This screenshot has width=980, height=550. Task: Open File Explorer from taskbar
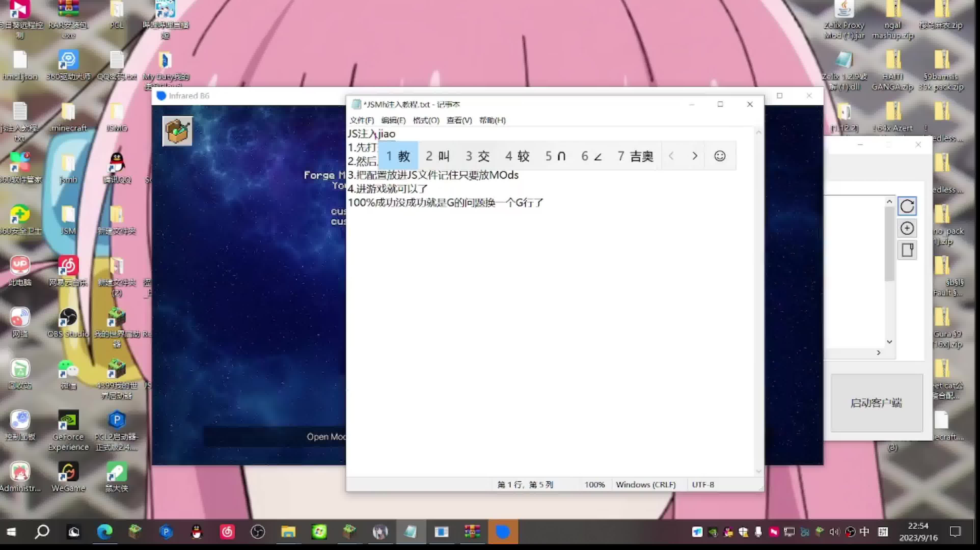tap(288, 532)
